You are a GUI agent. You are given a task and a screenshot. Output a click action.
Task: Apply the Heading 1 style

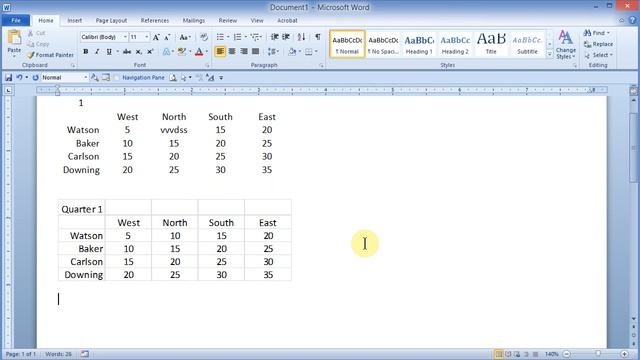(x=419, y=44)
